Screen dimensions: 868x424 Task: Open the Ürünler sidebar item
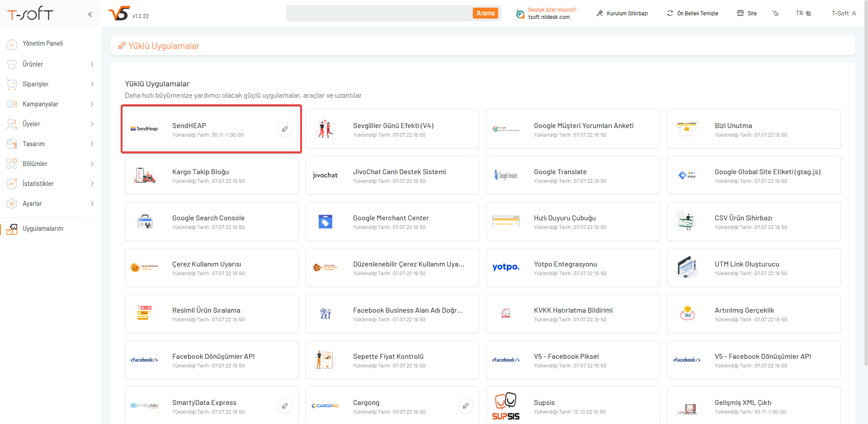51,64
